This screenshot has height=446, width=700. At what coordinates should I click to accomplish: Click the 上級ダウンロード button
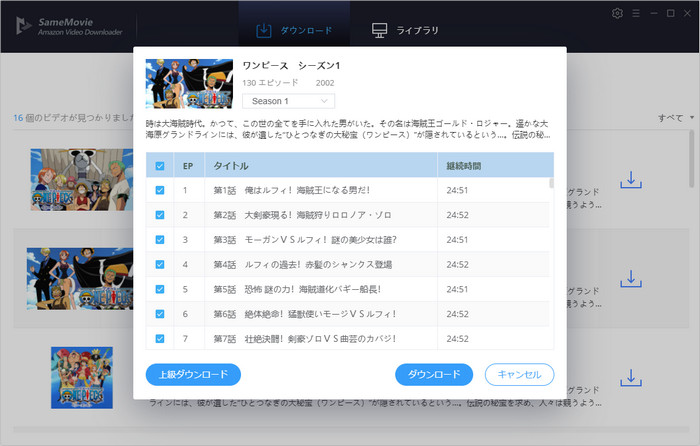coord(193,374)
